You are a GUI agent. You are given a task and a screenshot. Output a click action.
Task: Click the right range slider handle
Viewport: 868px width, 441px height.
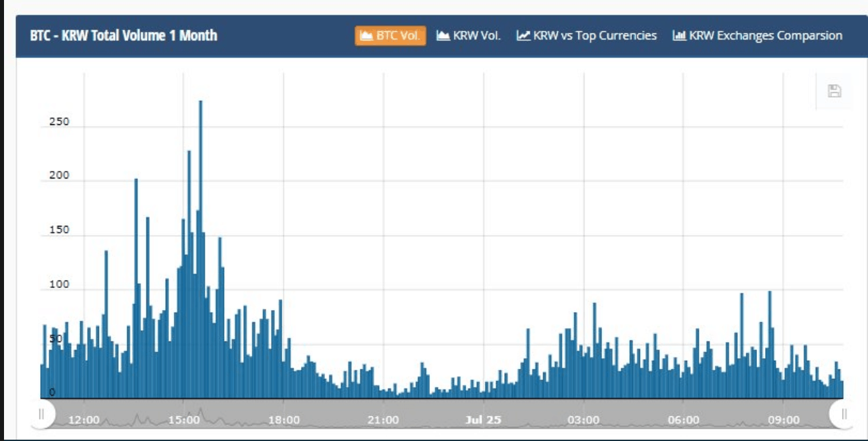tap(843, 414)
